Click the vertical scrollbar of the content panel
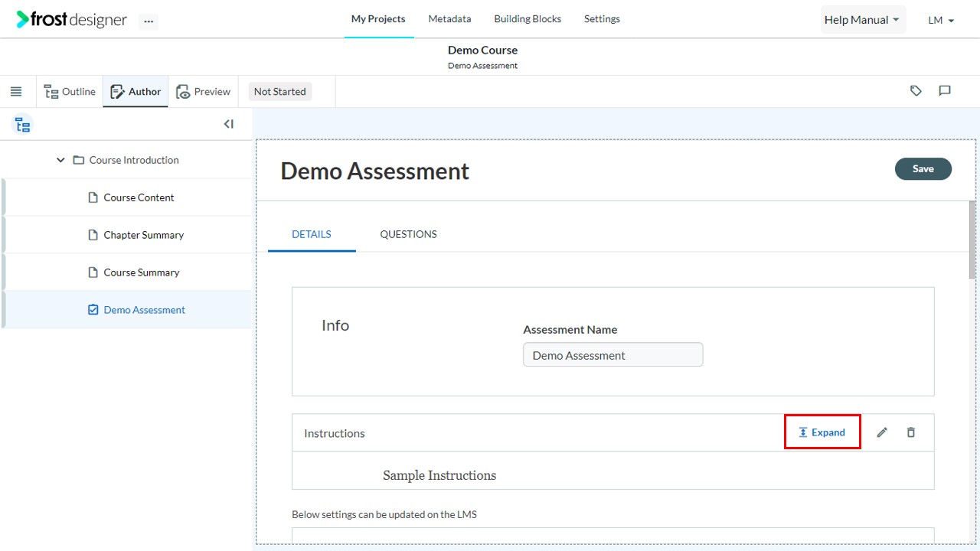980x551 pixels. [x=972, y=240]
